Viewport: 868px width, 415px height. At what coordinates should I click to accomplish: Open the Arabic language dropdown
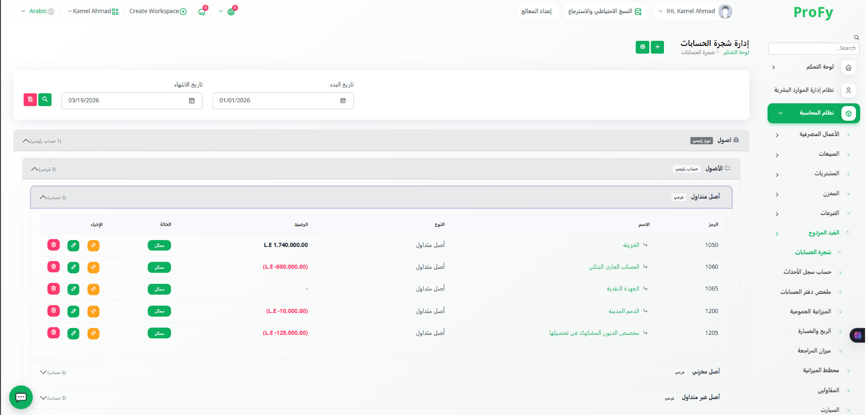(37, 11)
